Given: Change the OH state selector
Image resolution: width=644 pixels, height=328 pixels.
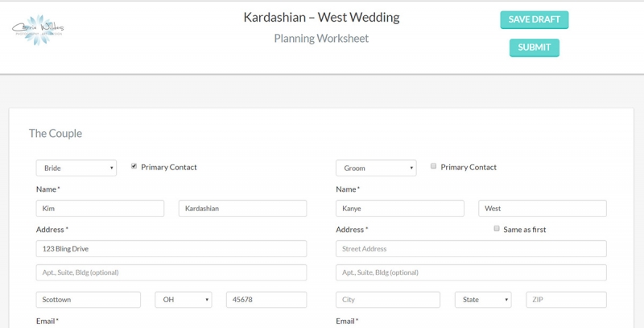Looking at the screenshot, I should (x=184, y=300).
